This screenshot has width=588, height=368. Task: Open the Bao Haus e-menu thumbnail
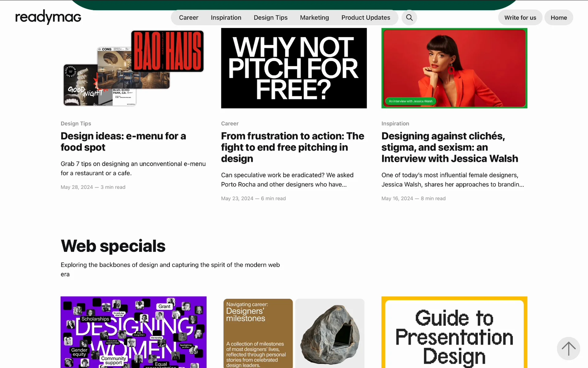coord(134,68)
